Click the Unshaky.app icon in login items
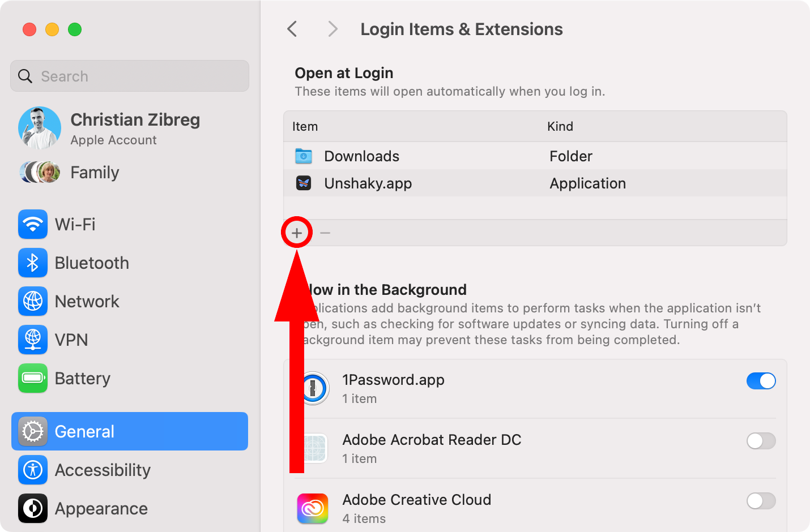The height and width of the screenshot is (532, 810). (304, 183)
